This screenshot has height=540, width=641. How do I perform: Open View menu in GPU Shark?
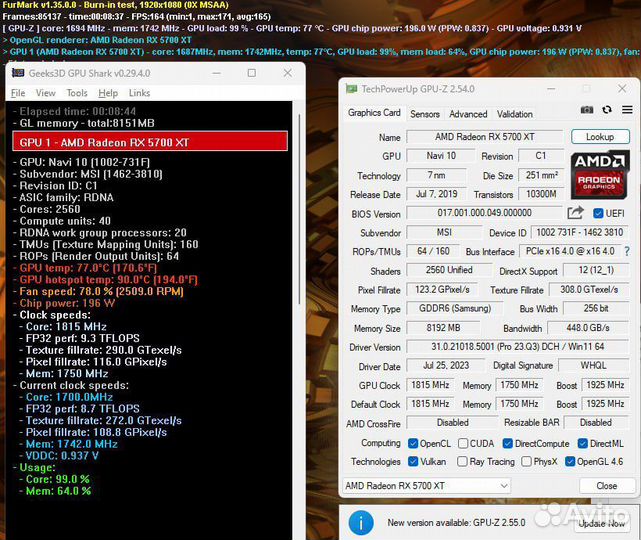[46, 93]
